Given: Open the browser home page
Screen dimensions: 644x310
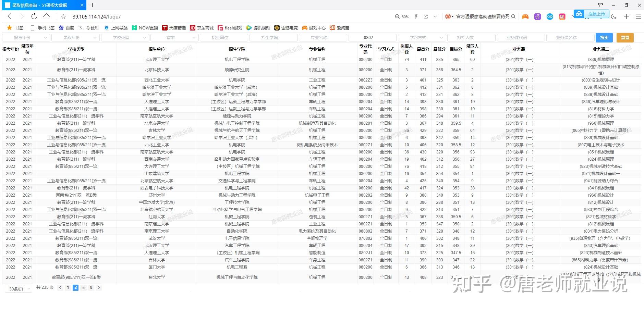Looking at the screenshot, I should (x=47, y=16).
